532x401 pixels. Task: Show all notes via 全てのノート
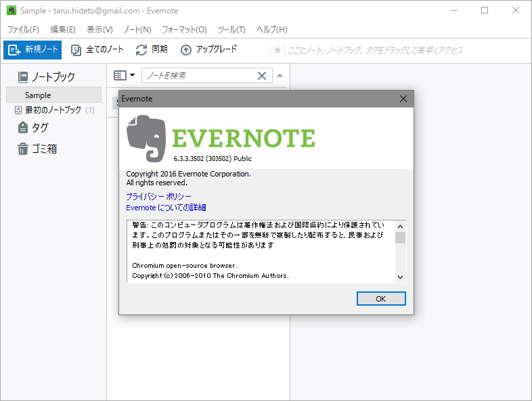tap(97, 50)
